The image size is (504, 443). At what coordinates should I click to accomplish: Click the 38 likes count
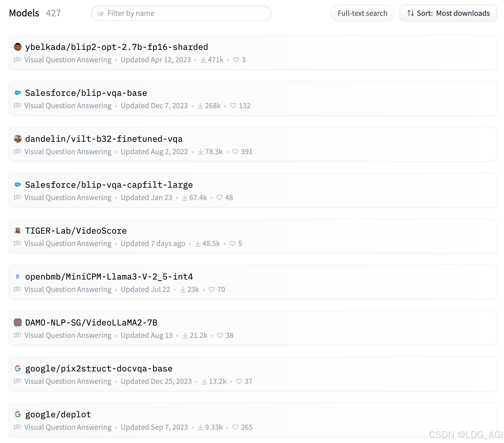[229, 335]
